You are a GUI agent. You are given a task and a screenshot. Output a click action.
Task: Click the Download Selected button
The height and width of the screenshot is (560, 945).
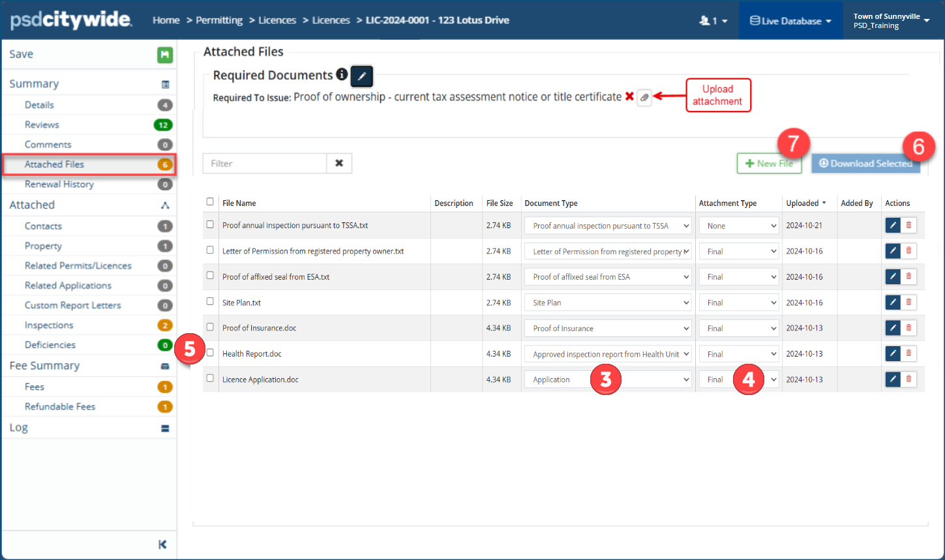[x=865, y=164]
